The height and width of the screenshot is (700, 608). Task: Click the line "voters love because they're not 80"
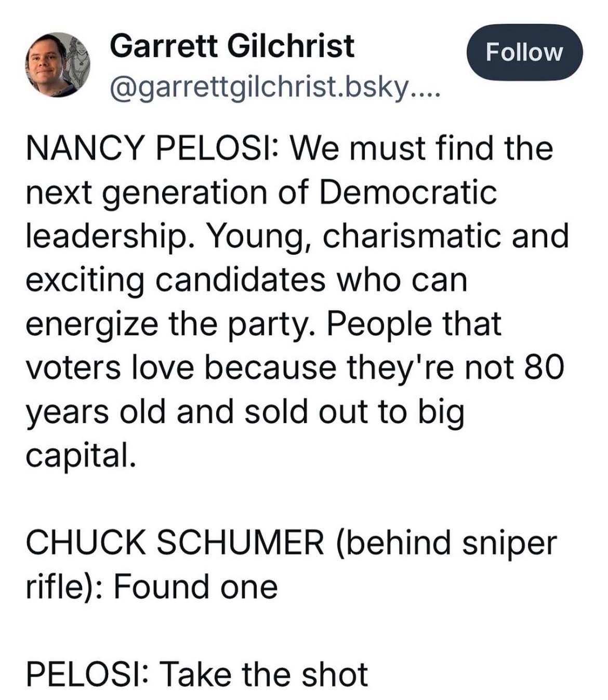[295, 367]
